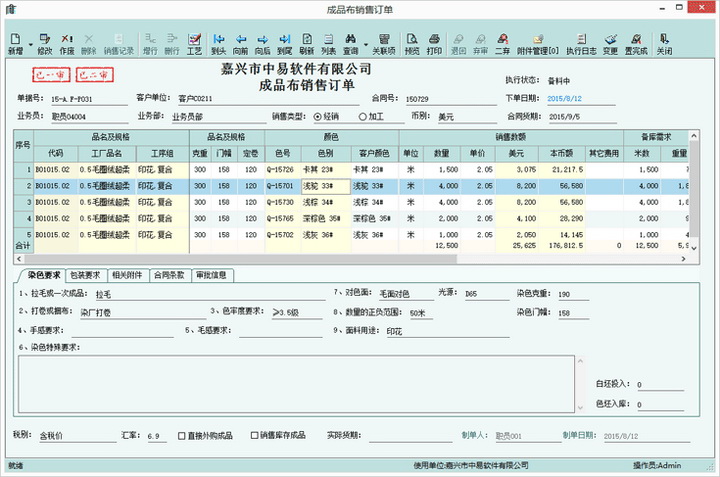Open 预览 (Print Preview) from toolbar
This screenshot has height=477, width=720.
(x=412, y=41)
